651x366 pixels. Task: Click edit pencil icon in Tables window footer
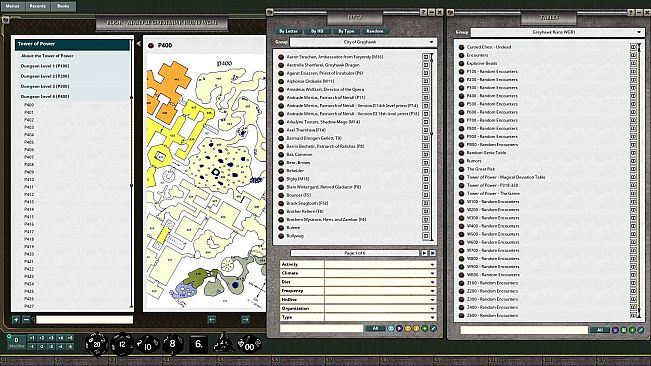[x=641, y=330]
